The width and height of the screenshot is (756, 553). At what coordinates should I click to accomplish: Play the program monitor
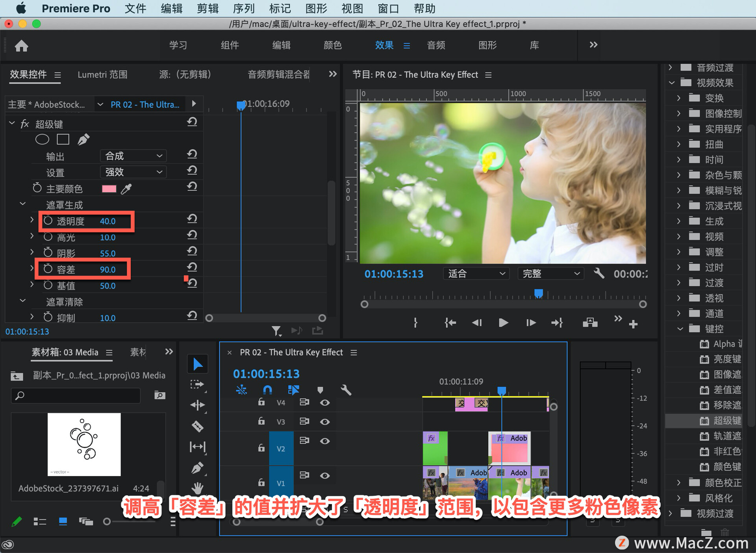click(503, 323)
